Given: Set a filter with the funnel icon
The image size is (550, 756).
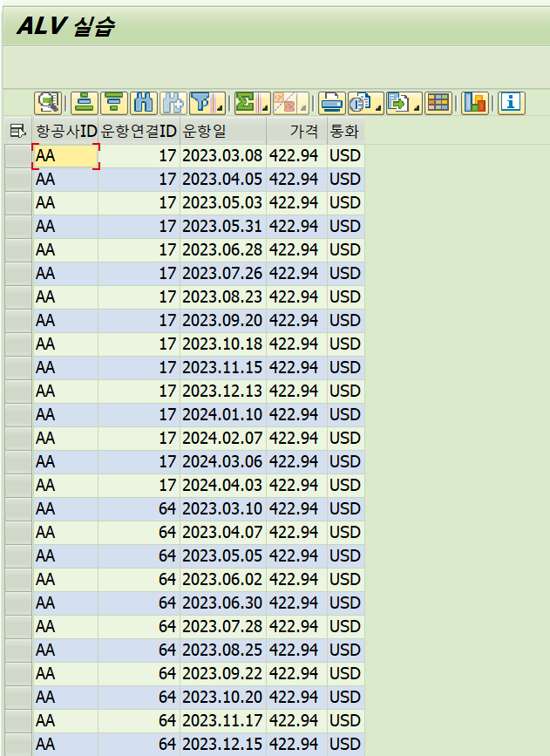Looking at the screenshot, I should tap(202, 103).
